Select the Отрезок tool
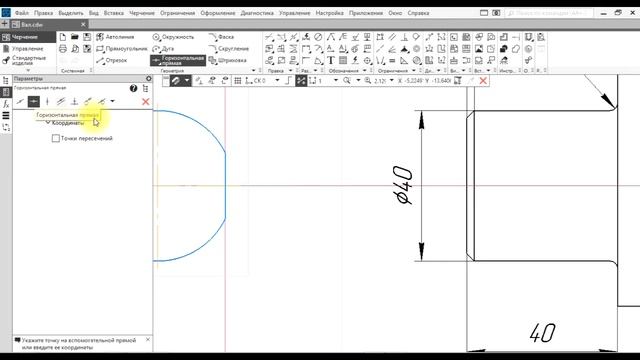Image resolution: width=640 pixels, height=360 pixels. pyautogui.click(x=112, y=60)
